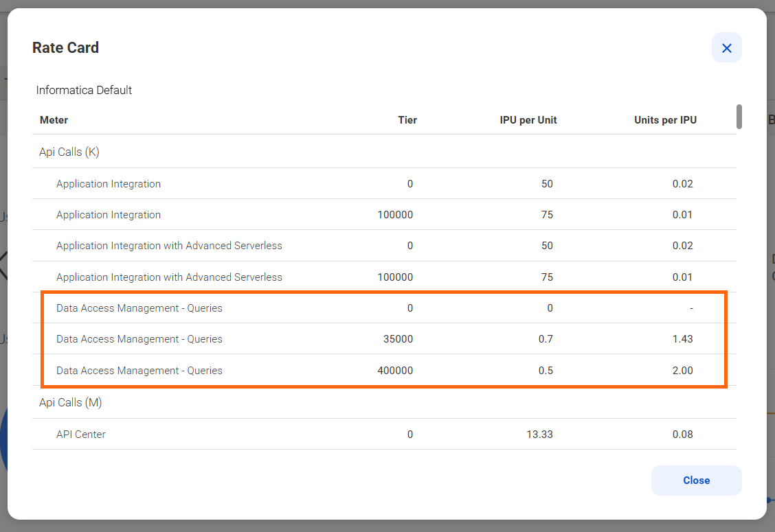Click the Close button
The height and width of the screenshot is (532, 775).
[x=697, y=480]
